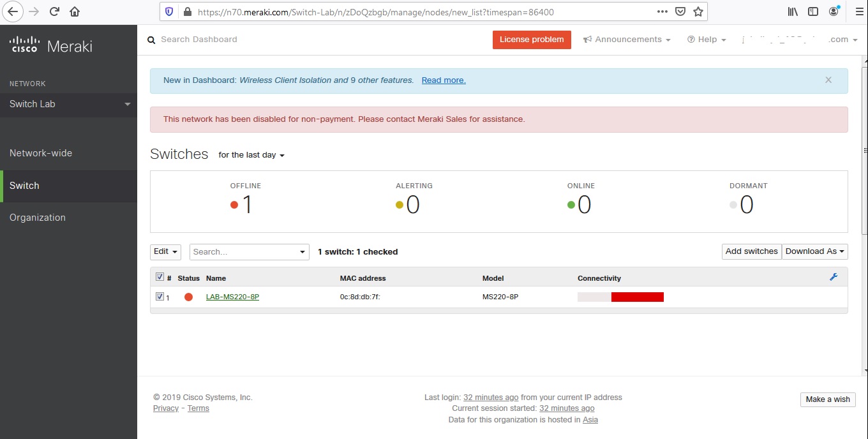
Task: Open the Download As dropdown
Action: (815, 251)
